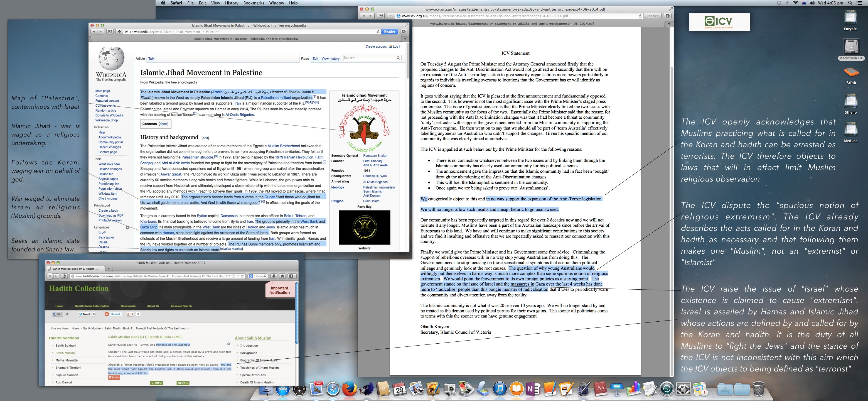
Task: Click Share icon in ICV Safari window
Action: (x=381, y=16)
